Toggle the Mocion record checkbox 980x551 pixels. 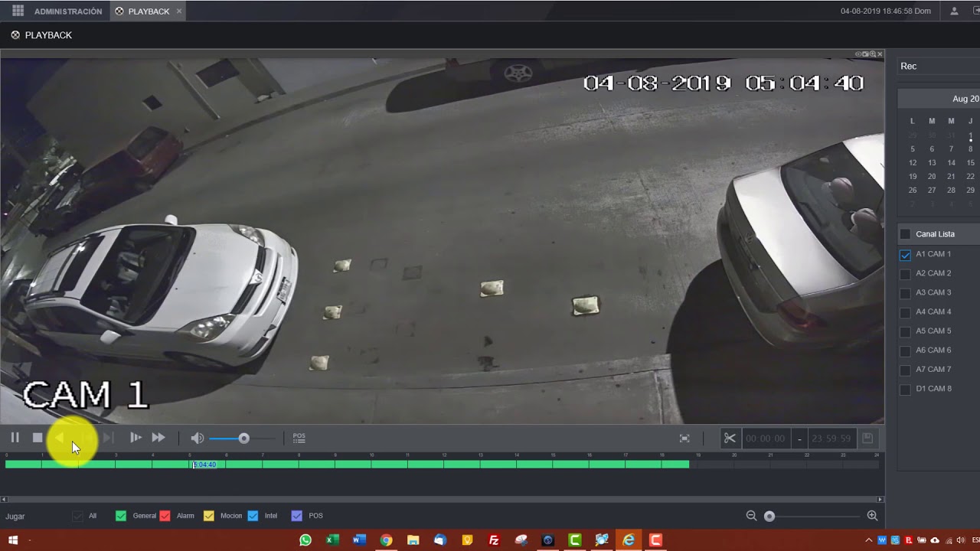tap(208, 516)
